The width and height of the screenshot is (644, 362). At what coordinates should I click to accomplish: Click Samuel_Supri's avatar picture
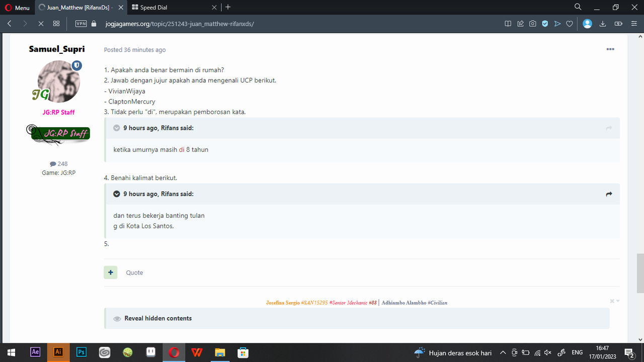coord(59,81)
